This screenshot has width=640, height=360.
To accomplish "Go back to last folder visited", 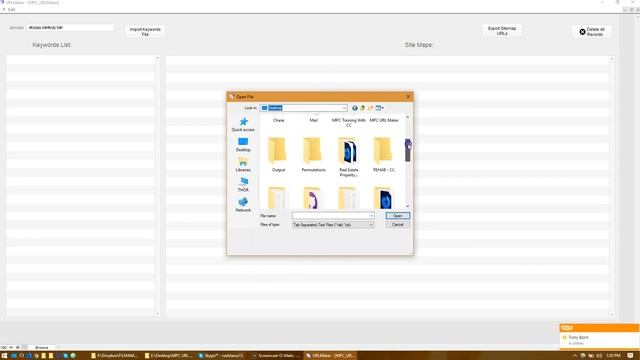I will (355, 108).
